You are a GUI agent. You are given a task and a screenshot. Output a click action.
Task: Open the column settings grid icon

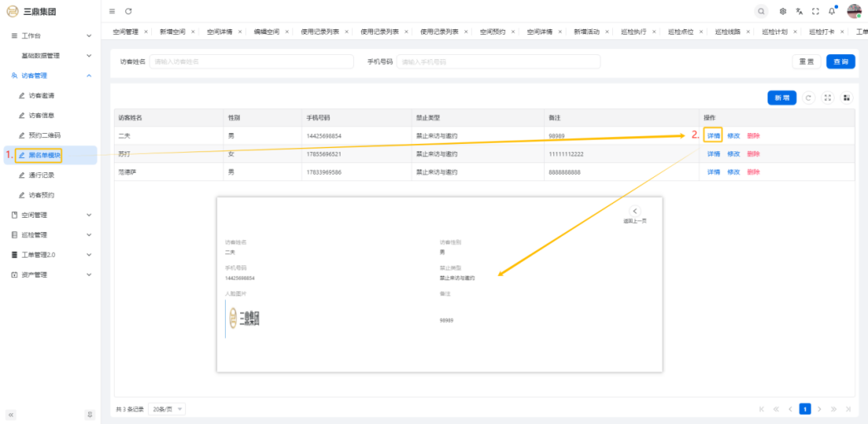click(x=846, y=98)
